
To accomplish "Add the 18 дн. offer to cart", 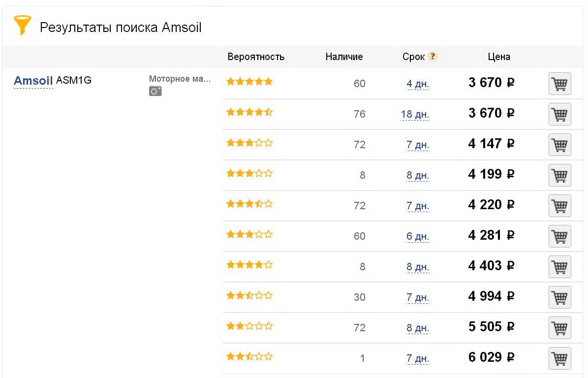I will click(x=560, y=114).
